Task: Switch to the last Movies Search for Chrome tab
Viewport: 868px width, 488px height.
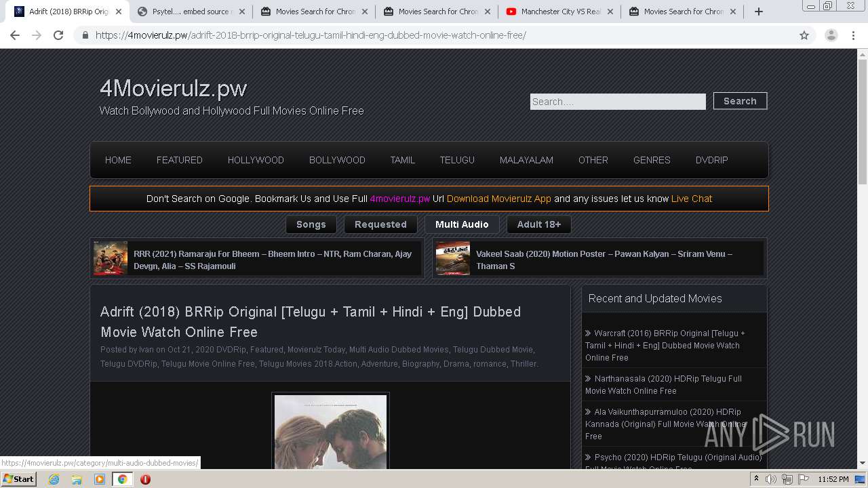Action: [682, 12]
